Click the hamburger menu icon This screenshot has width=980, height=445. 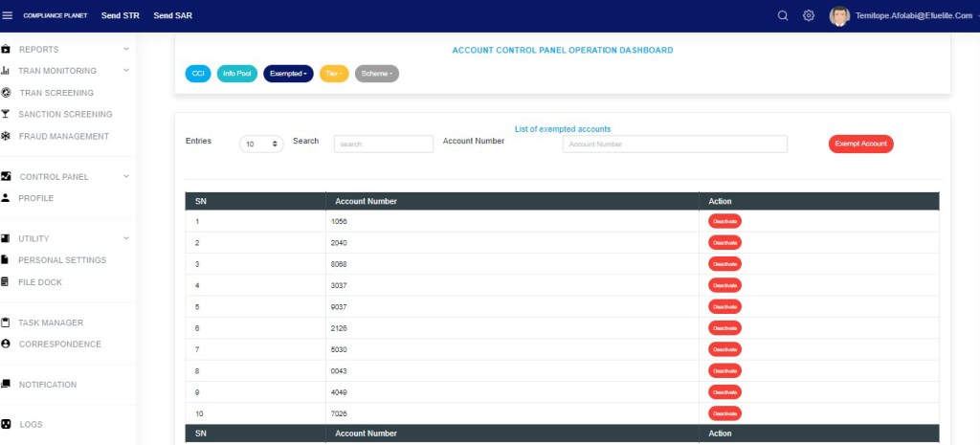coord(8,15)
